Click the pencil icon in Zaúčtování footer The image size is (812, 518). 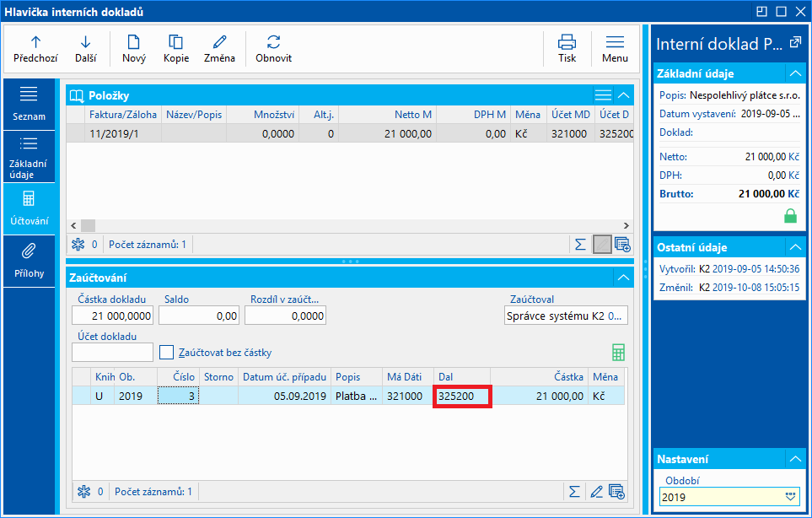[x=596, y=492]
